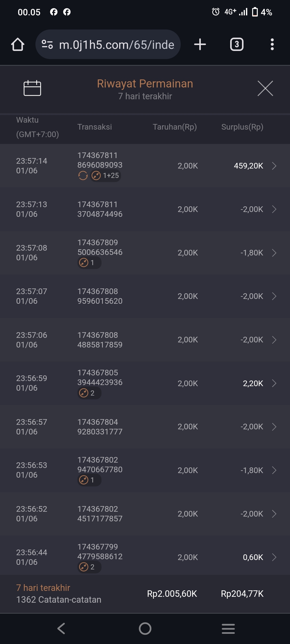Viewport: 290px width, 644px height.
Task: Open the browser three-dot menu
Action: [272, 44]
